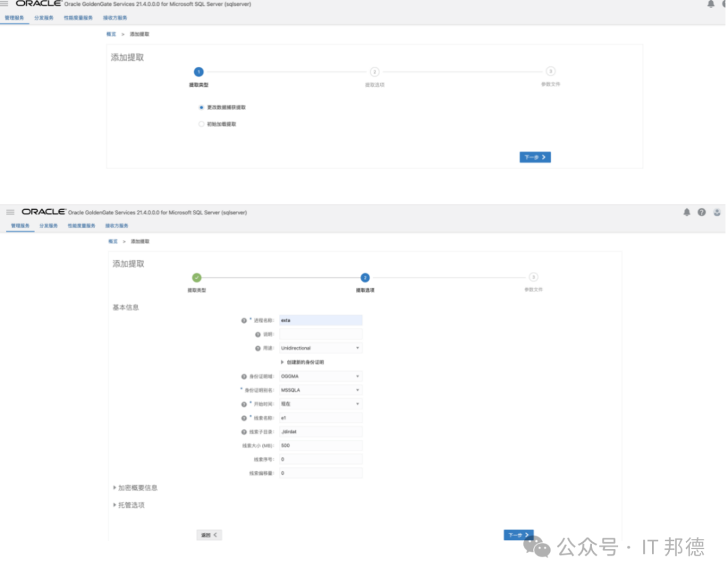Image resolution: width=728 pixels, height=576 pixels.
Task: Click the 线索大小 (MB) input field
Action: (x=321, y=446)
